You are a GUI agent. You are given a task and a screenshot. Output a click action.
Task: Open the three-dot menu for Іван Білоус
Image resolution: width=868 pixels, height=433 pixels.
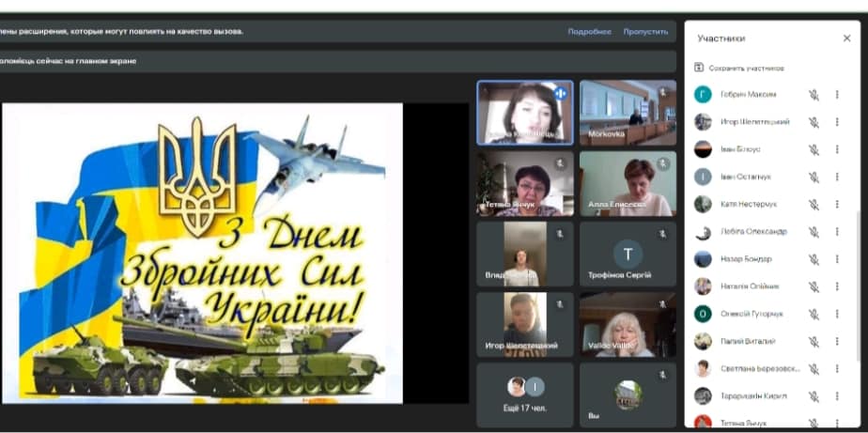pyautogui.click(x=837, y=149)
